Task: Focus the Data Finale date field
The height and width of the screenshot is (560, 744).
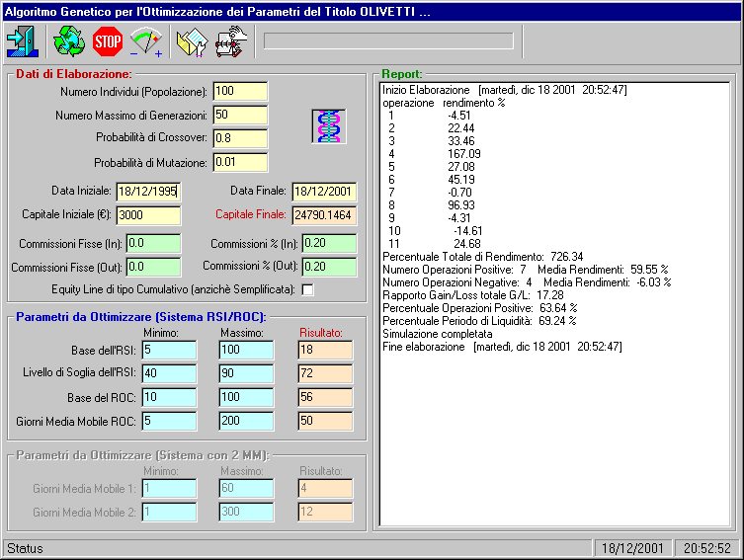Action: click(324, 192)
